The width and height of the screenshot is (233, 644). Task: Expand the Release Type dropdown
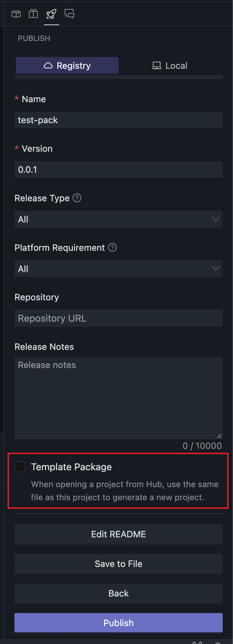(x=118, y=219)
